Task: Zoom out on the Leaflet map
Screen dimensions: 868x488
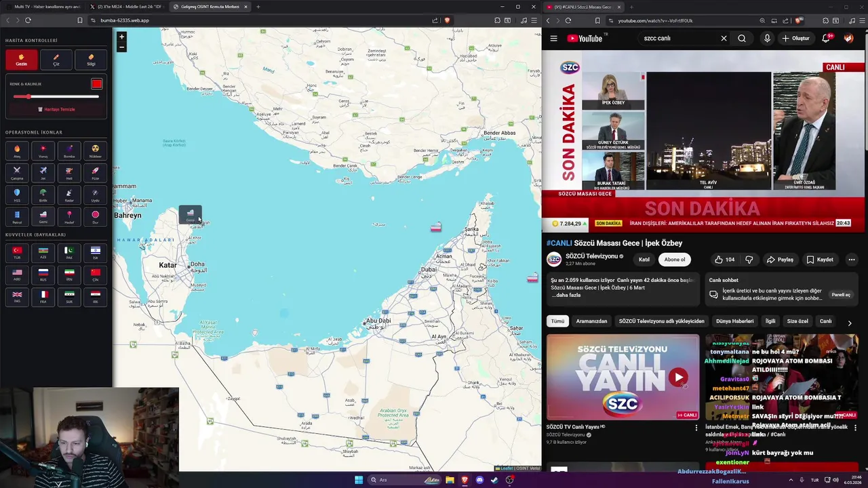Action: coord(121,47)
